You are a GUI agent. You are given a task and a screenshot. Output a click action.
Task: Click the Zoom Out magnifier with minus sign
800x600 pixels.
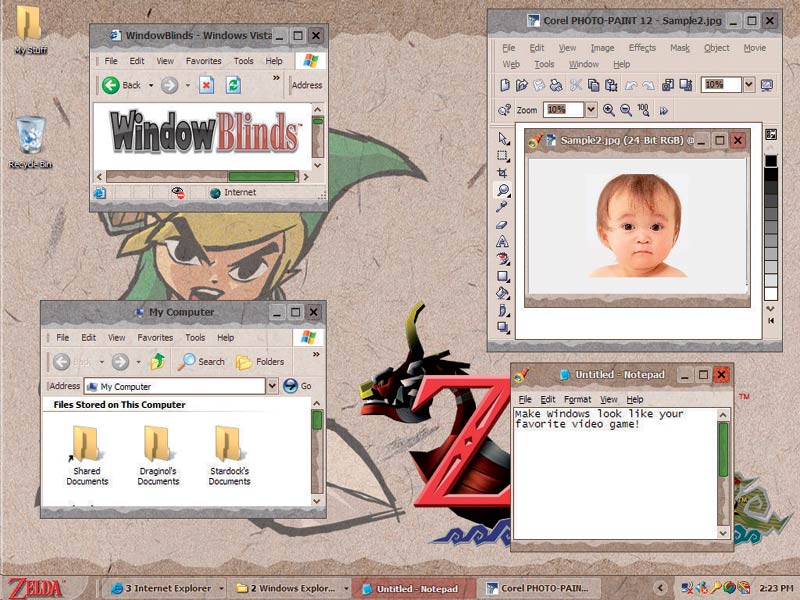coord(626,110)
